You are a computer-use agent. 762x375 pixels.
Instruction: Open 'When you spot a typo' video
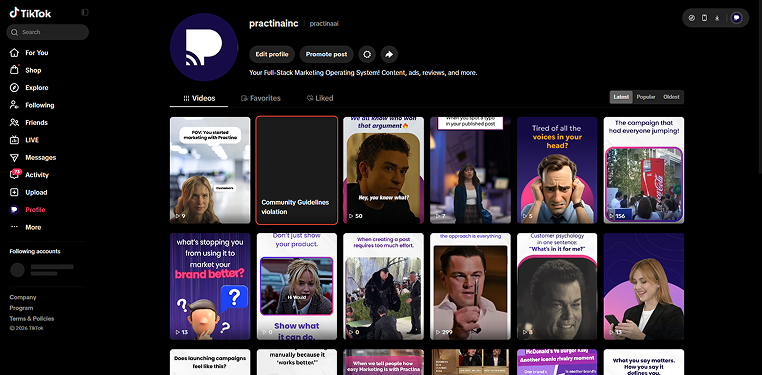(x=470, y=170)
